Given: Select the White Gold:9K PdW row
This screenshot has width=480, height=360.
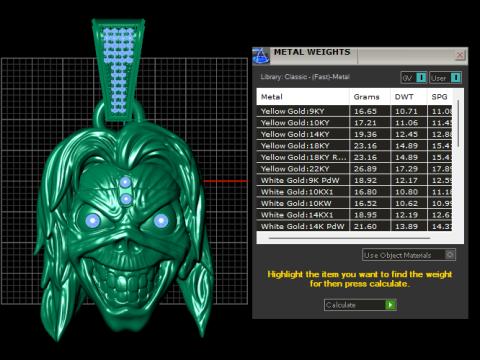Looking at the screenshot, I should (354, 180).
